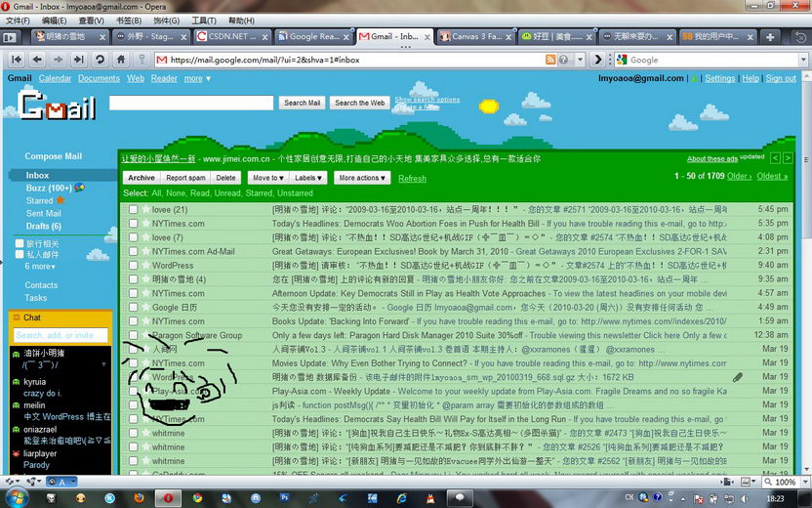The image size is (812, 508).
Task: Expand the More actions dropdown
Action: 362,178
